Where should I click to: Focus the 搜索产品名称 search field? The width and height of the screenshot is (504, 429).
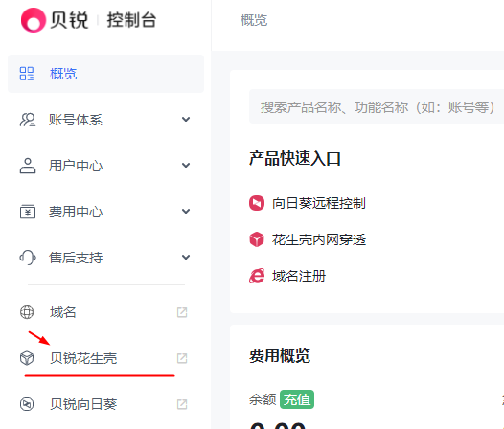coord(377,106)
